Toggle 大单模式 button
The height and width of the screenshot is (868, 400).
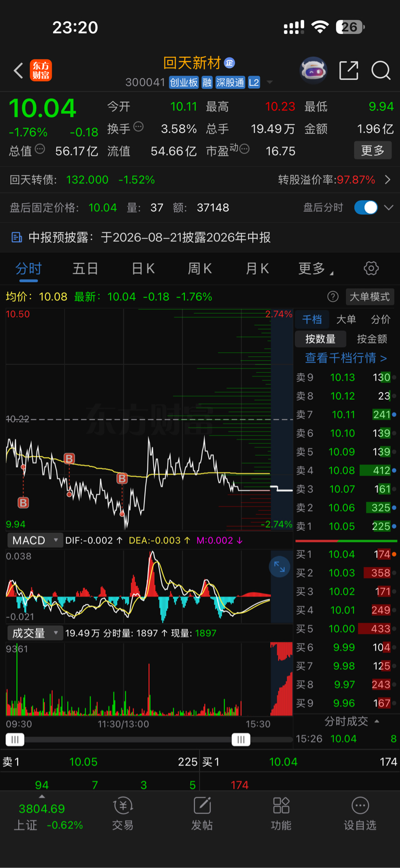coord(369,297)
